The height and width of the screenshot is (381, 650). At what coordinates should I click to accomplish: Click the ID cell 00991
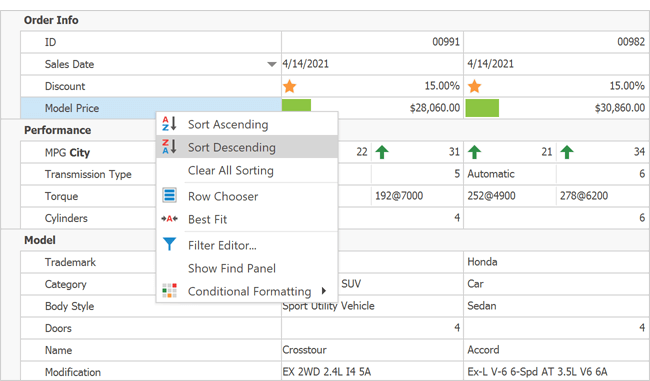click(372, 42)
